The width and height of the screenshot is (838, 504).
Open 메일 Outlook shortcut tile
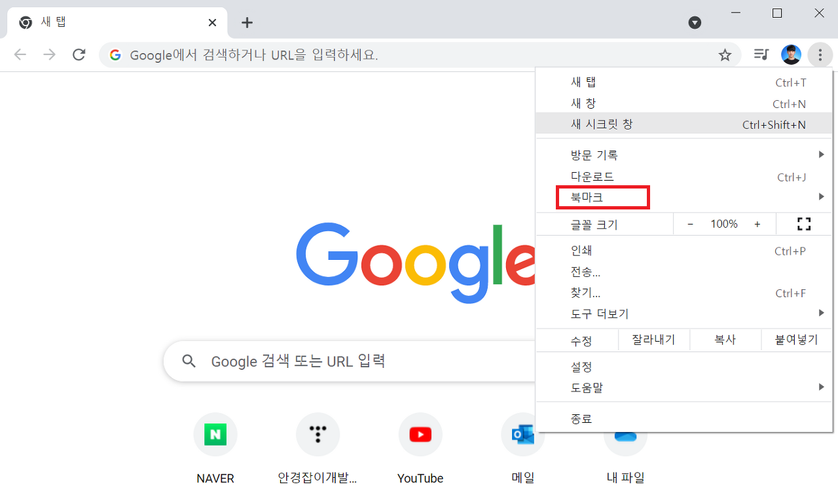522,448
